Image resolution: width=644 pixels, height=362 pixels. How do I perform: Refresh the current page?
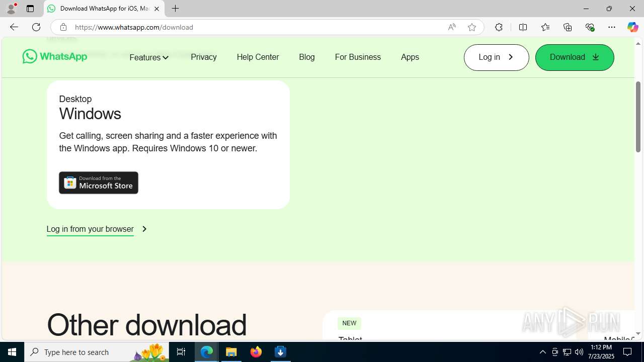[36, 27]
